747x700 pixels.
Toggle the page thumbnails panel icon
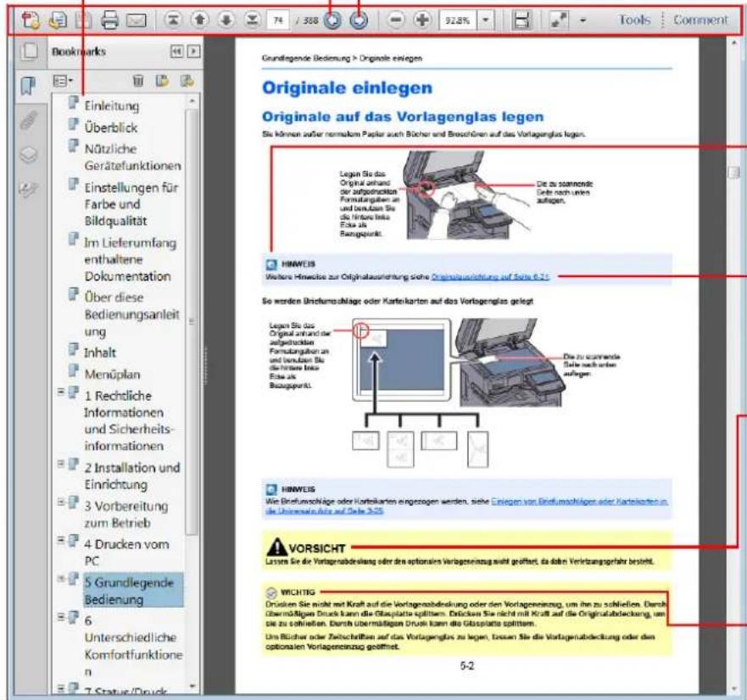tap(29, 51)
